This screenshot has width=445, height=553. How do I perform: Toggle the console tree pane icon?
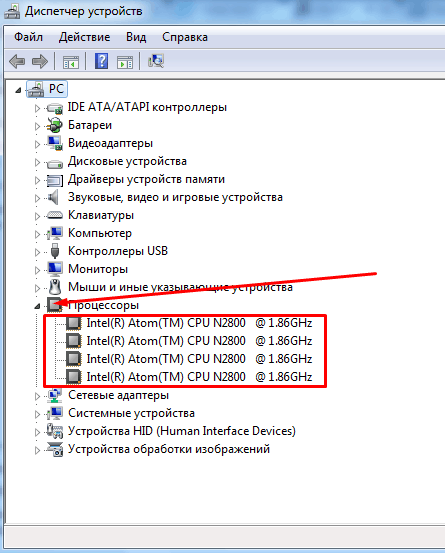(71, 62)
